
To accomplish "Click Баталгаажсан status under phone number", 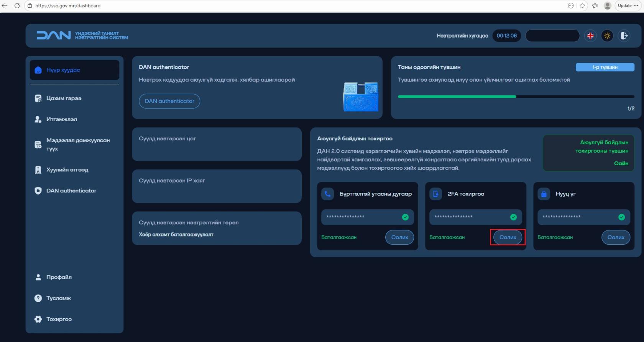I will pos(339,237).
